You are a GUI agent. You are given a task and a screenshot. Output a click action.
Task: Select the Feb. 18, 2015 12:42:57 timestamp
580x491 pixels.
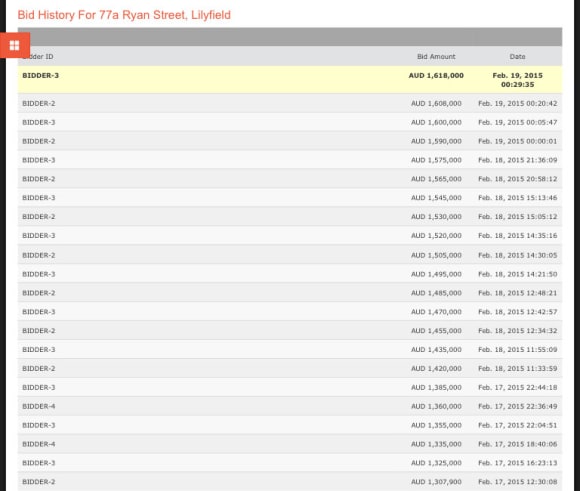click(517, 312)
